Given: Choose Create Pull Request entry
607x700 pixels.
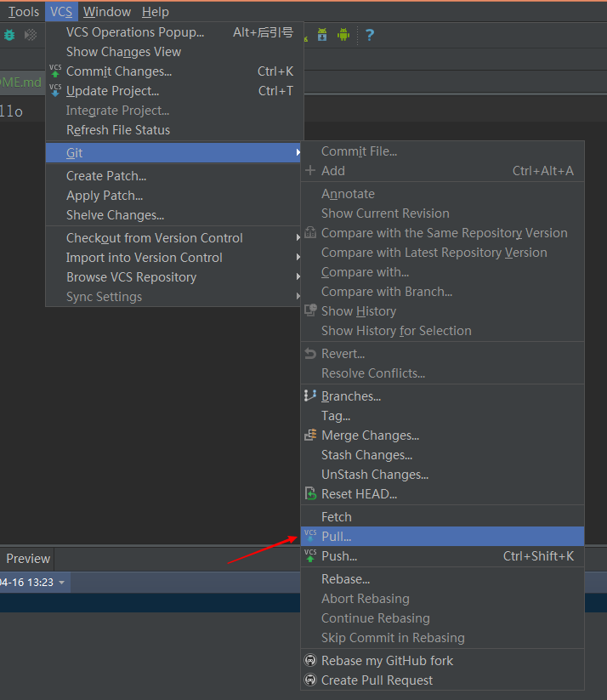Looking at the screenshot, I should (442, 680).
